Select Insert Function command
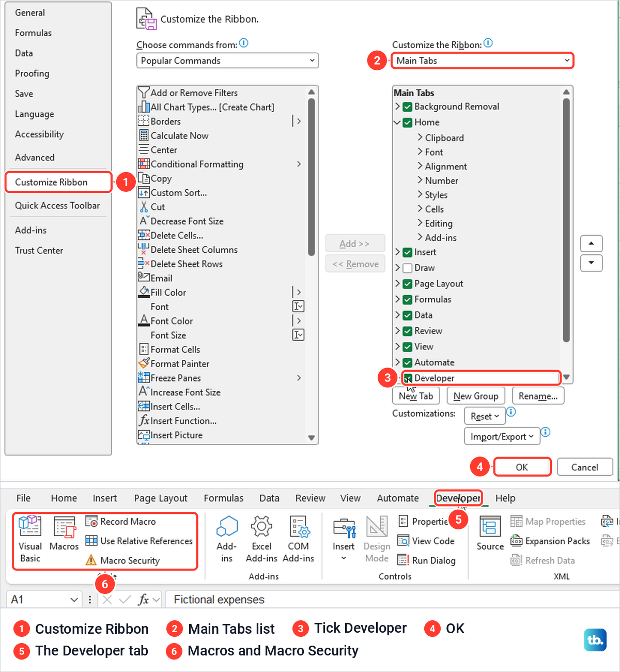This screenshot has height=672, width=620. pos(222,421)
